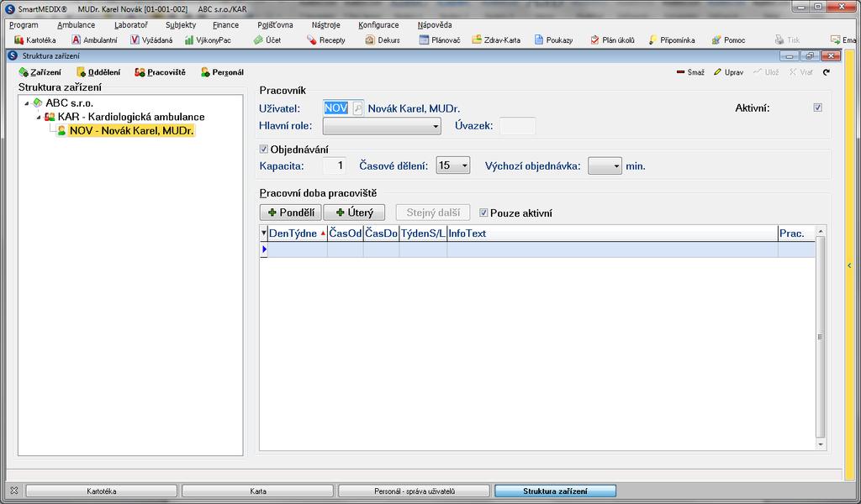Sort by ČasOd column header
The image size is (861, 504).
coord(346,233)
